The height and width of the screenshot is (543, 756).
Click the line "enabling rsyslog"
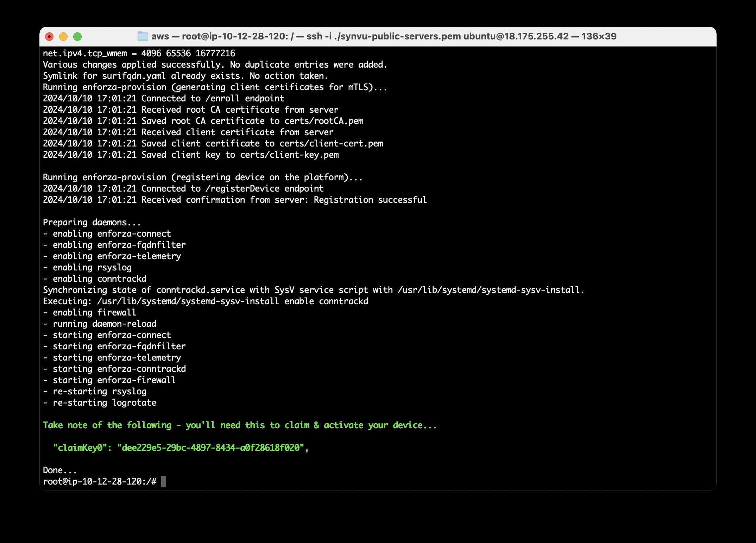(x=87, y=268)
